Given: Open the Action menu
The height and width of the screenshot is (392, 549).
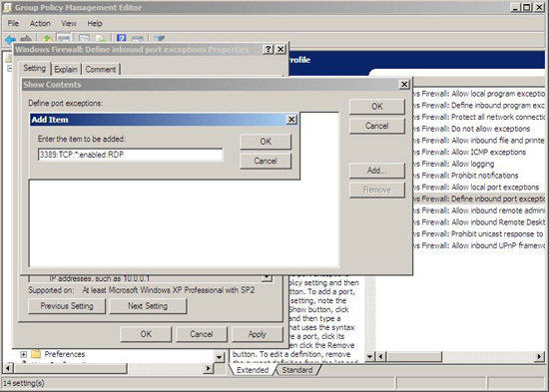Looking at the screenshot, I should 40,24.
